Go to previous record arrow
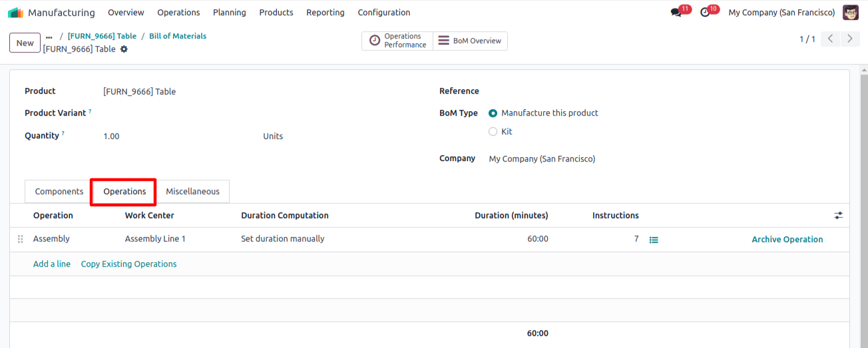 pyautogui.click(x=830, y=39)
